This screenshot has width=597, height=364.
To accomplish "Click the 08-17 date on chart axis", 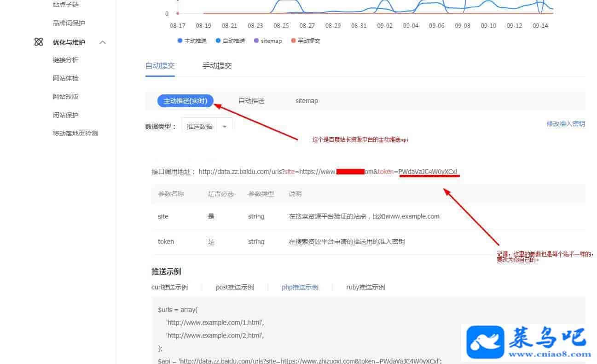I will [178, 26].
